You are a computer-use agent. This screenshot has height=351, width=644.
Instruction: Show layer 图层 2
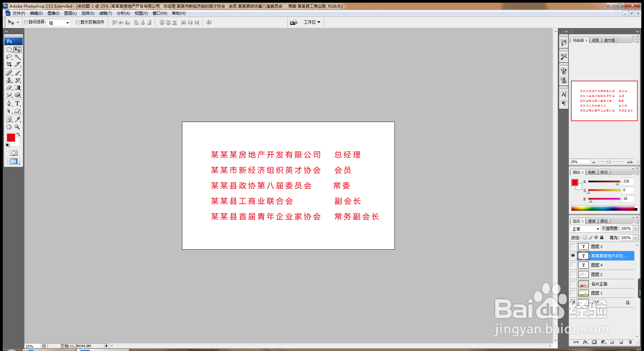(x=573, y=274)
